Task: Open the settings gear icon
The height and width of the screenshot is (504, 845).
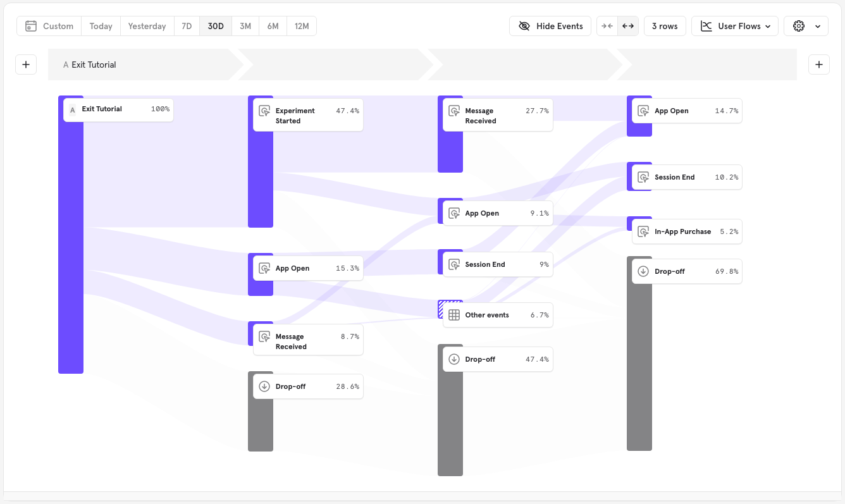Action: 798,26
